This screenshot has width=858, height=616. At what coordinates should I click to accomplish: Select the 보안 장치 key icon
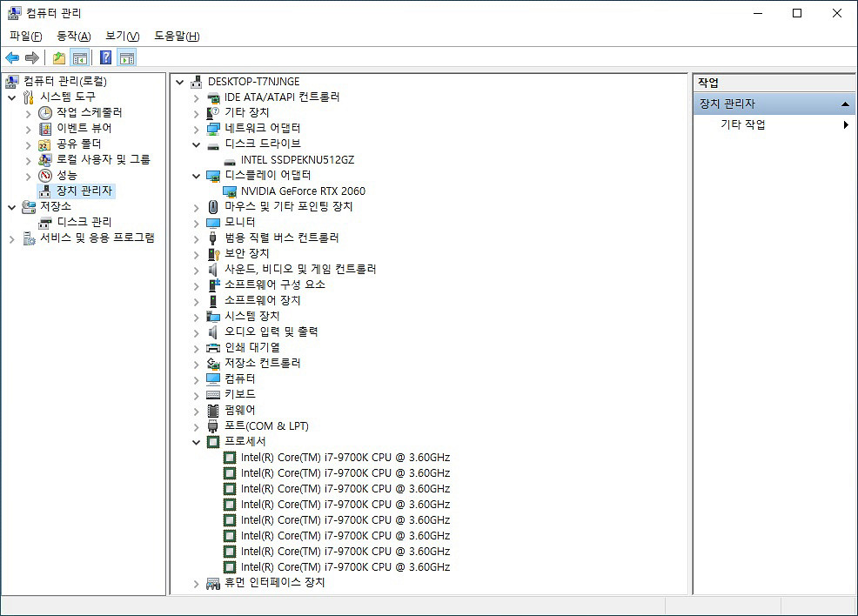(x=213, y=254)
